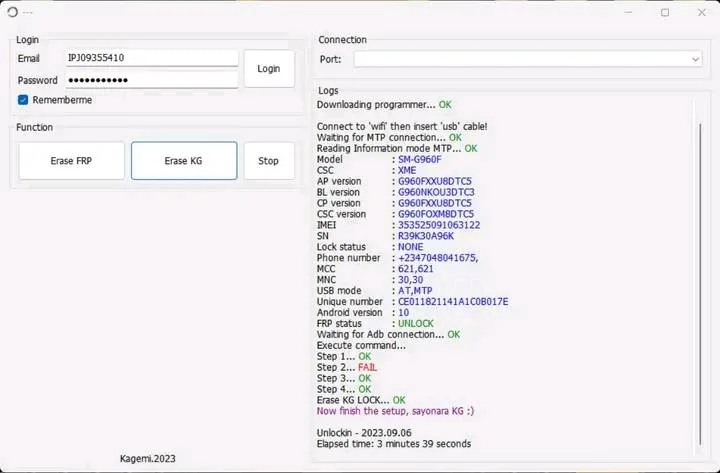Select CSC version value G960FOXM8DTC5
The image size is (720, 473).
coord(436,214)
